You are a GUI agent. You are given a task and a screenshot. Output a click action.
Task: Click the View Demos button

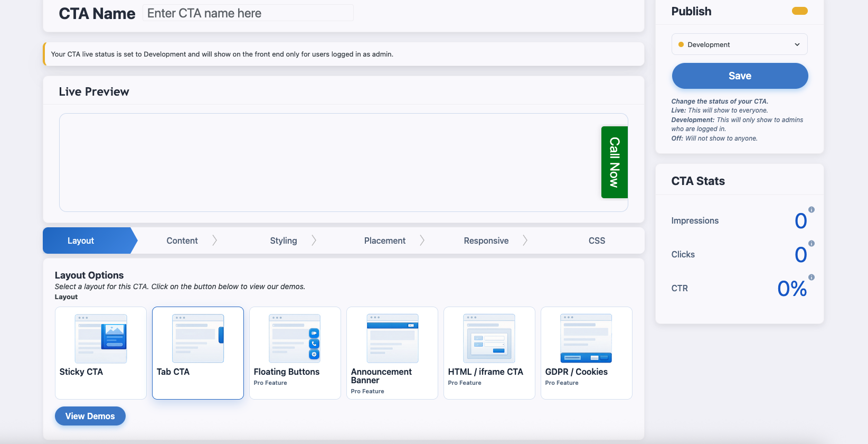click(x=90, y=416)
